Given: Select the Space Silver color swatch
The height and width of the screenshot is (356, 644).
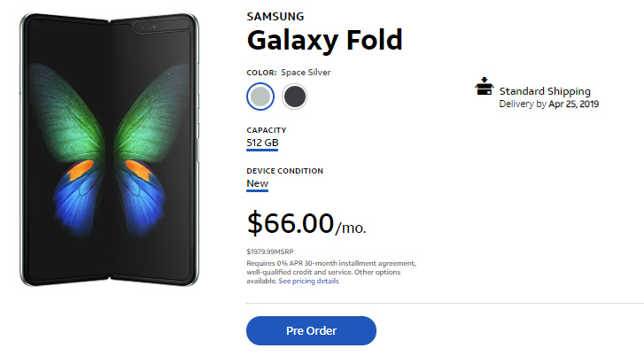Looking at the screenshot, I should pyautogui.click(x=260, y=97).
